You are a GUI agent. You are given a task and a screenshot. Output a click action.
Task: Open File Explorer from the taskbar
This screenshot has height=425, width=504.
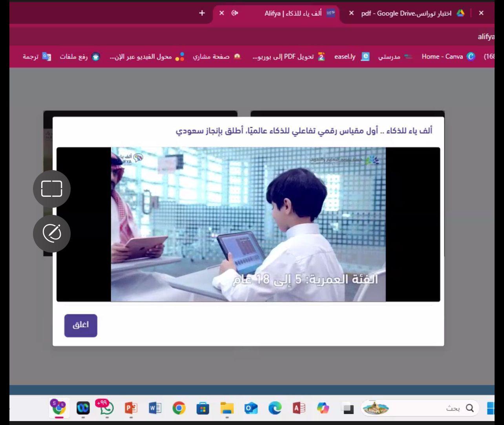(226, 409)
